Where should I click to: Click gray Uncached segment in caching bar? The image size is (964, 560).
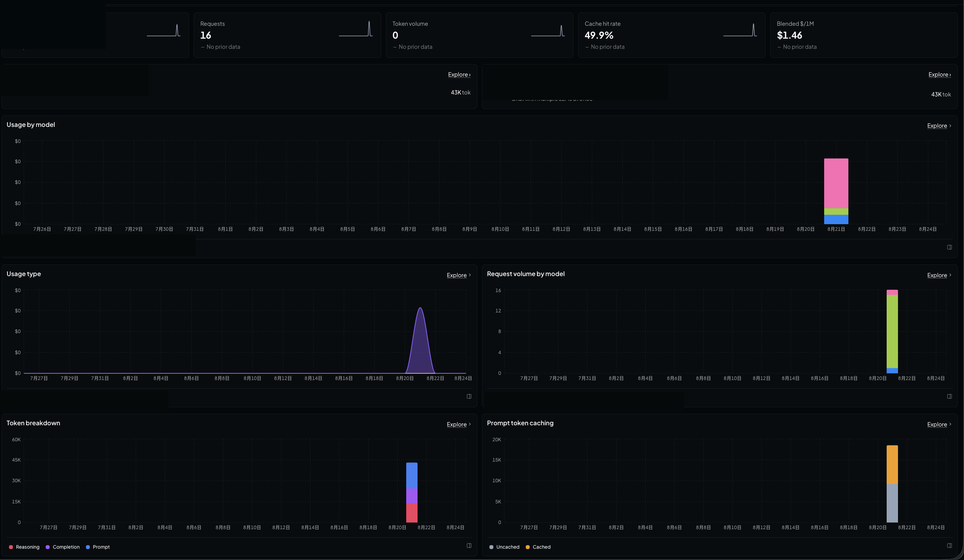[x=892, y=503]
